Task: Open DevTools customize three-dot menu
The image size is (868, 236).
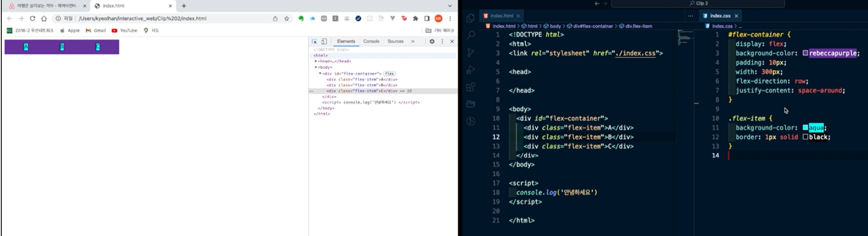Action: point(442,41)
